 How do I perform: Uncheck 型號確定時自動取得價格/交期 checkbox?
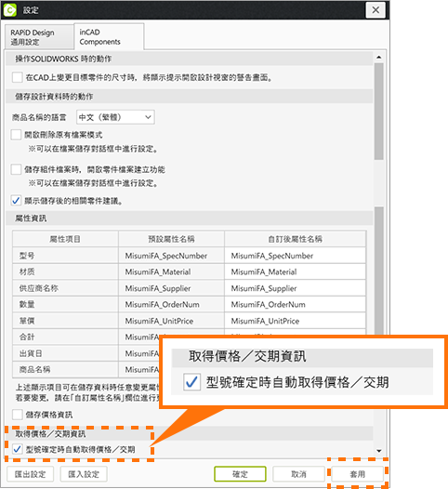pos(17,449)
